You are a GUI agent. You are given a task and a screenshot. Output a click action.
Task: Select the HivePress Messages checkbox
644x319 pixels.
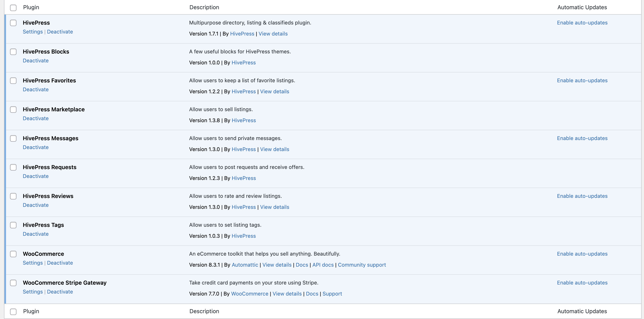coord(13,138)
